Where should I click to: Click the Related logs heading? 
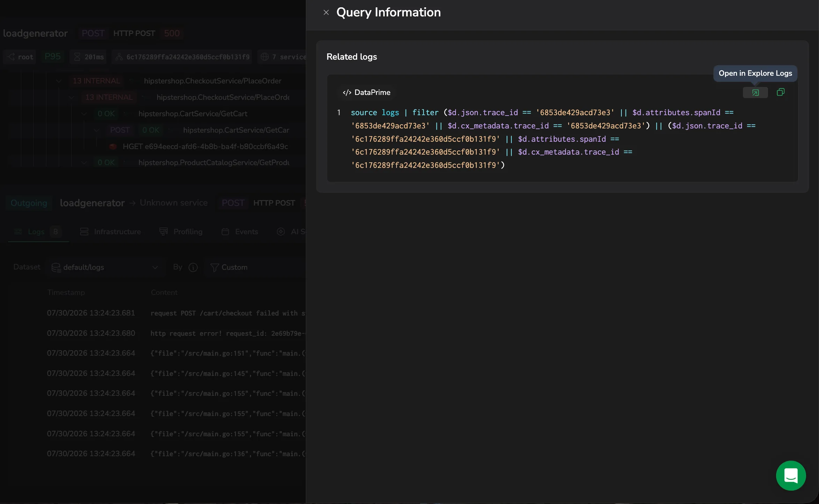point(352,57)
